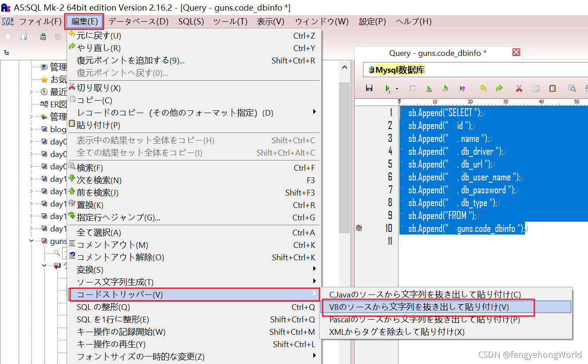Open the dropdown arrow beside the run icon
The image size is (588, 364).
[397, 89]
